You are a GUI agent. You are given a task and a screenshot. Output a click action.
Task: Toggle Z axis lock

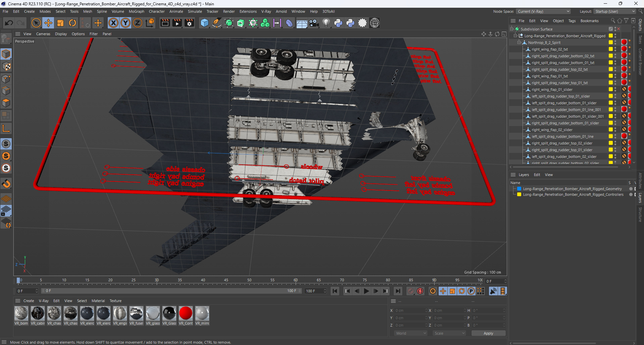(x=138, y=23)
